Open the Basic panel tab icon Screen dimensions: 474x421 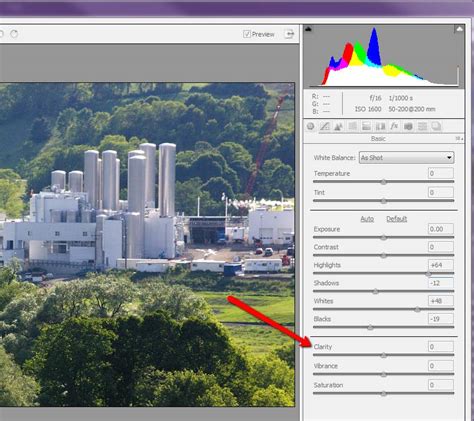(x=311, y=126)
